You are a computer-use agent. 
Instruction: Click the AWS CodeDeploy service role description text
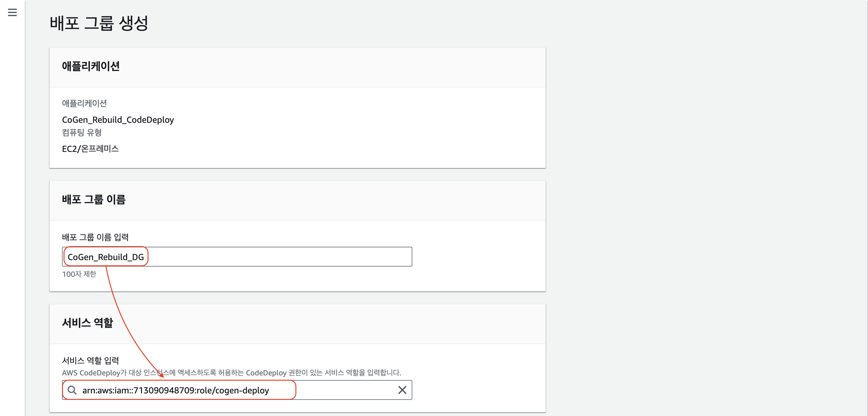point(231,373)
